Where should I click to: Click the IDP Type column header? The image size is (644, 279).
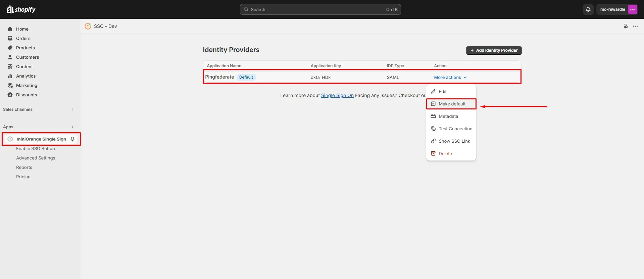395,66
